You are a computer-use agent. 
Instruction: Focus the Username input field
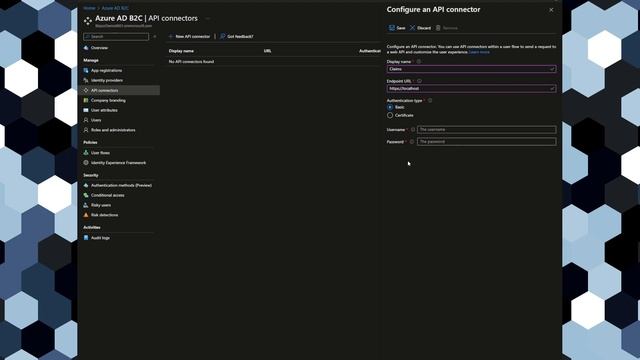(487, 129)
